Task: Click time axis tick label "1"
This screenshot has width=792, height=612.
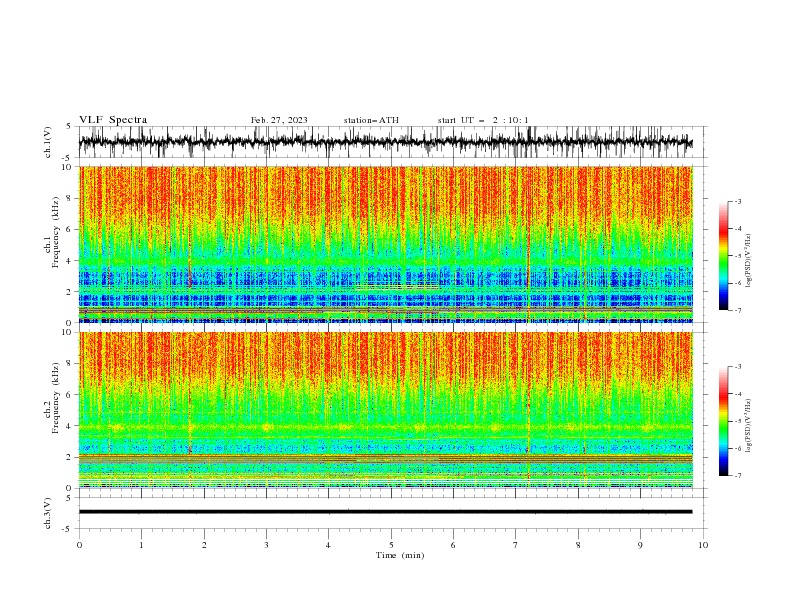Action: point(141,545)
